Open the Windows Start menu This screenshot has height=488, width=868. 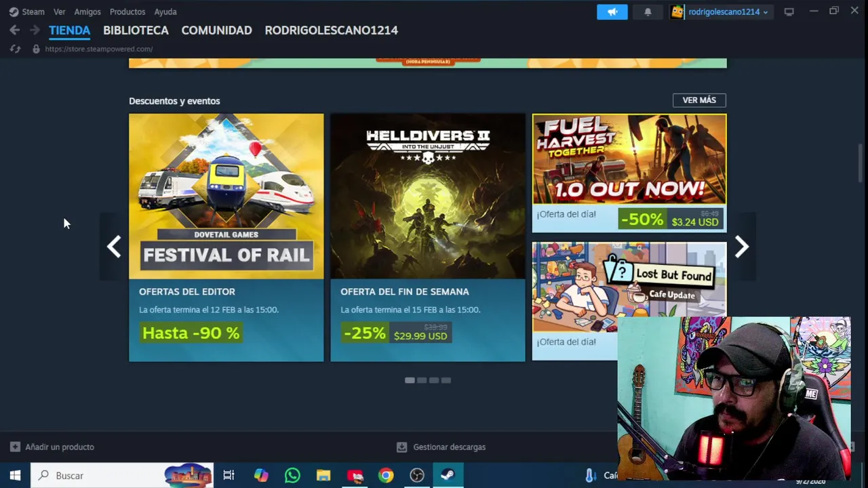pos(15,475)
